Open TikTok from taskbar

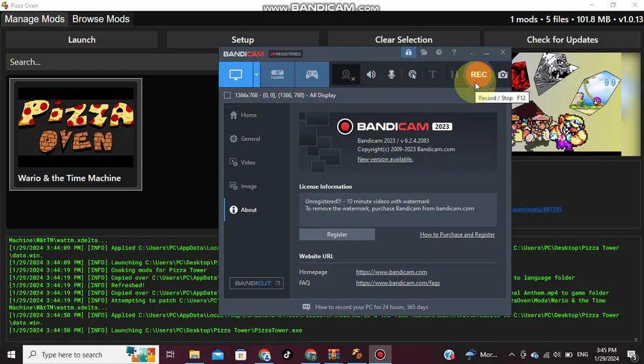click(287, 355)
